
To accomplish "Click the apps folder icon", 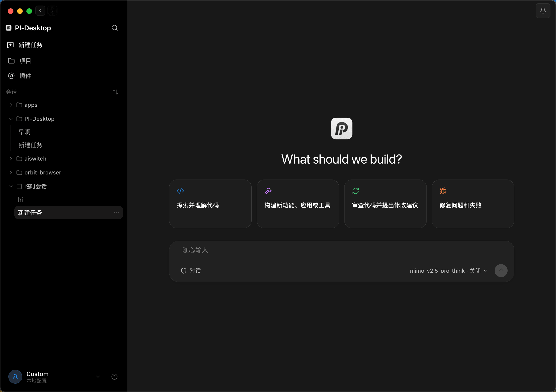I will pos(19,105).
